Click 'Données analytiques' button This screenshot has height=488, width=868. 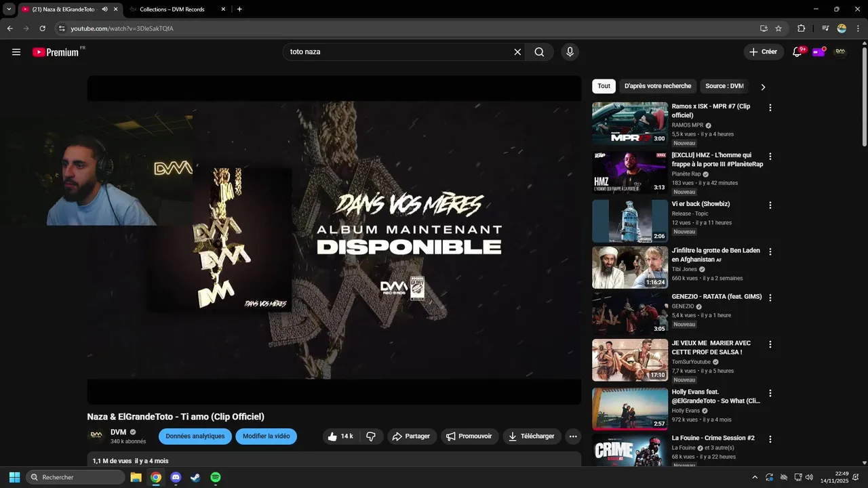195,436
